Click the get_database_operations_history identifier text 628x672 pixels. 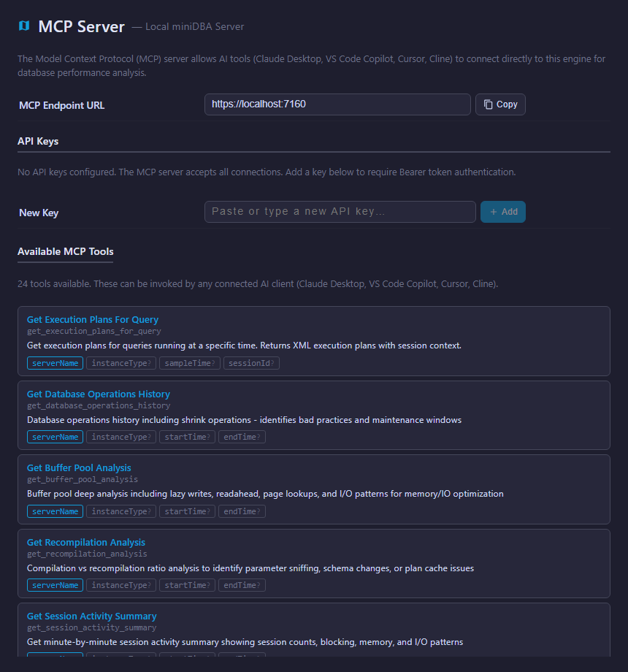tap(99, 405)
